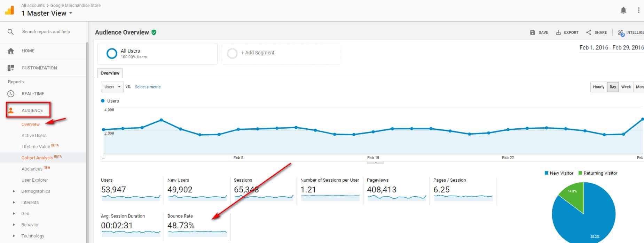Click the search magnifier icon

(11, 32)
